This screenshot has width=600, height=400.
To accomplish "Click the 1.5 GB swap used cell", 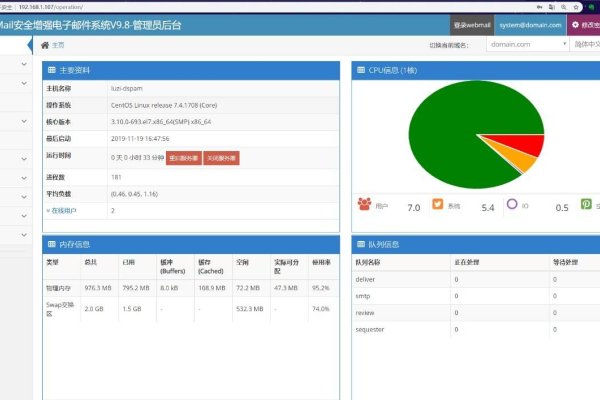I will 132,309.
